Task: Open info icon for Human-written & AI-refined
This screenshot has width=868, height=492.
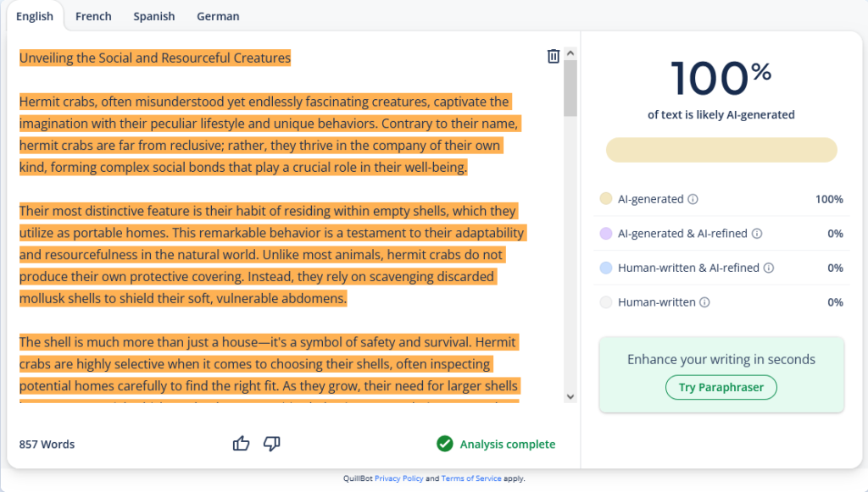Action: [769, 268]
